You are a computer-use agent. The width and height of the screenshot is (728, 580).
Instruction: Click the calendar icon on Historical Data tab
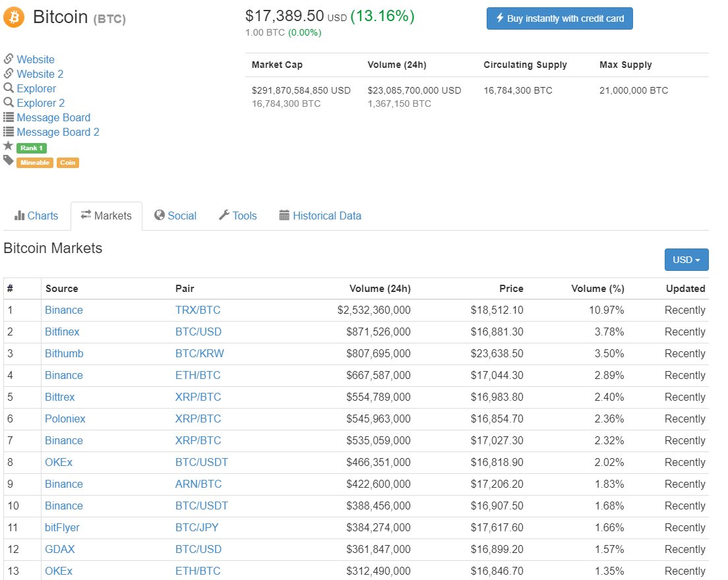284,215
